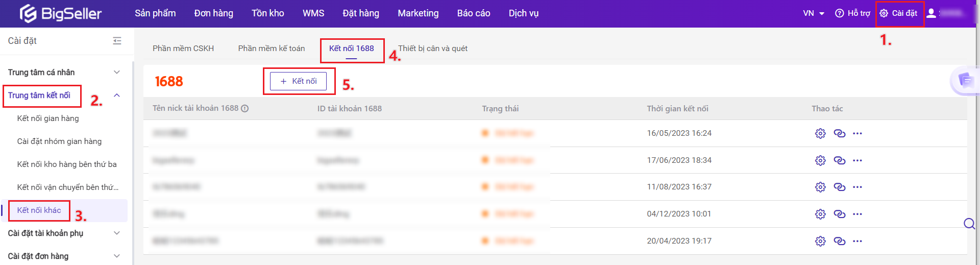This screenshot has width=980, height=265.
Task: Open WMS menu
Action: pos(313,13)
